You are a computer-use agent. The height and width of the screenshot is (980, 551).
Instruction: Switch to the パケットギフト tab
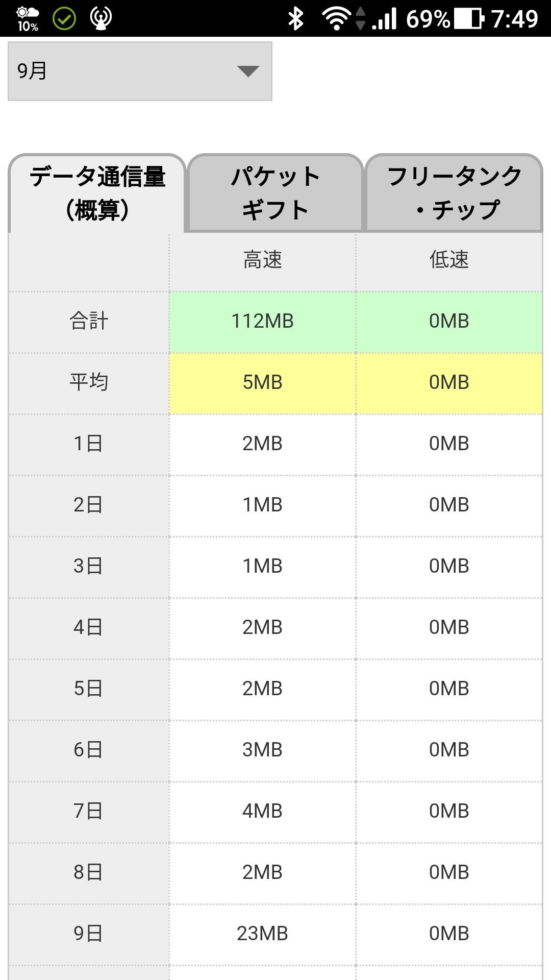(275, 193)
